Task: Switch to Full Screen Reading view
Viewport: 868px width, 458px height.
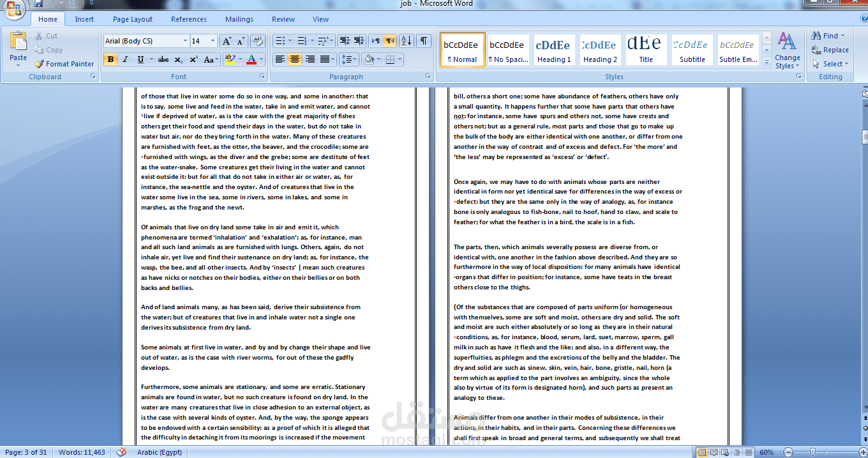Action: pyautogui.click(x=712, y=452)
